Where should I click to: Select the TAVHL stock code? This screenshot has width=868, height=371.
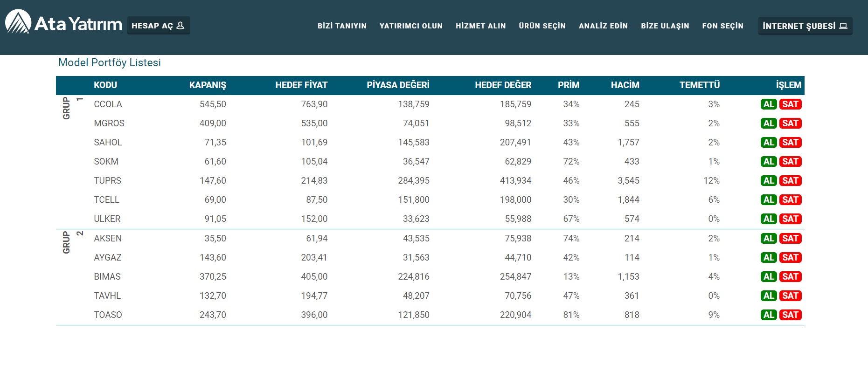pos(107,296)
